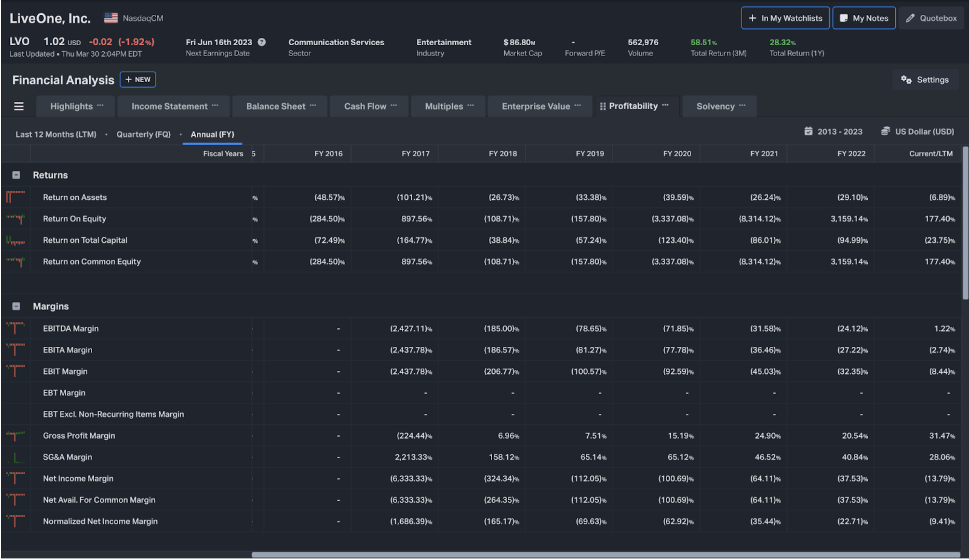This screenshot has height=560, width=969.
Task: Click the horizontal scrollbar at the table bottom
Action: pos(606,555)
